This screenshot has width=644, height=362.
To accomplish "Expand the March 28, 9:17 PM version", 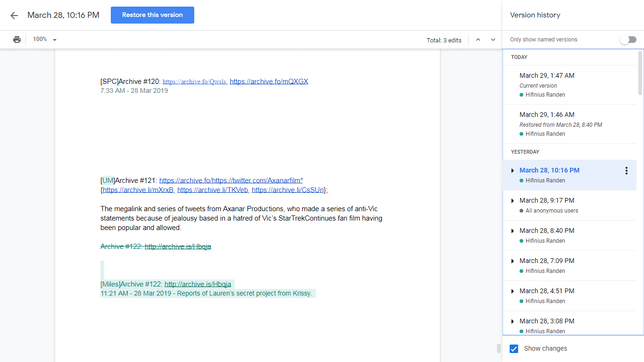I will pos(512,201).
